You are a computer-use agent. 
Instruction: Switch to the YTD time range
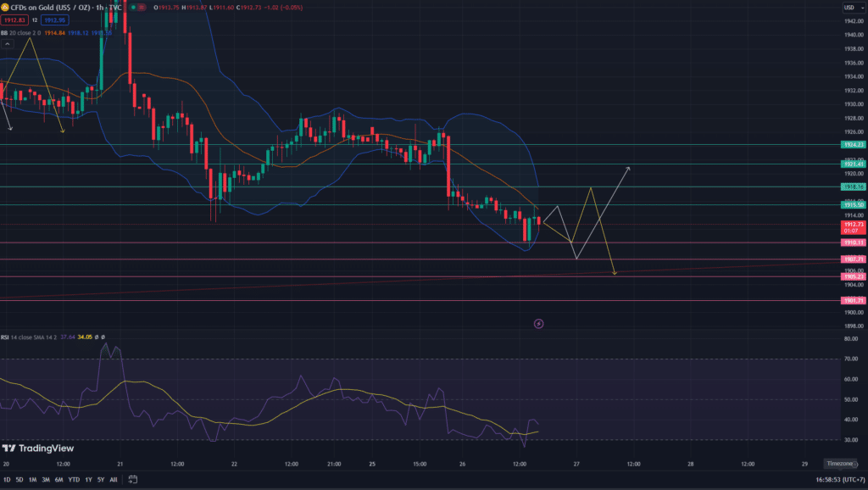[x=74, y=480]
